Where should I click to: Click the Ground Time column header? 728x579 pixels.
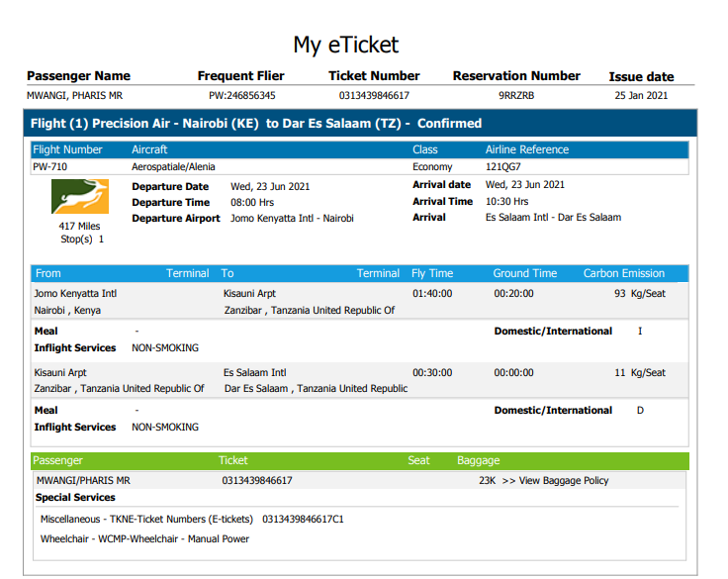click(525, 273)
